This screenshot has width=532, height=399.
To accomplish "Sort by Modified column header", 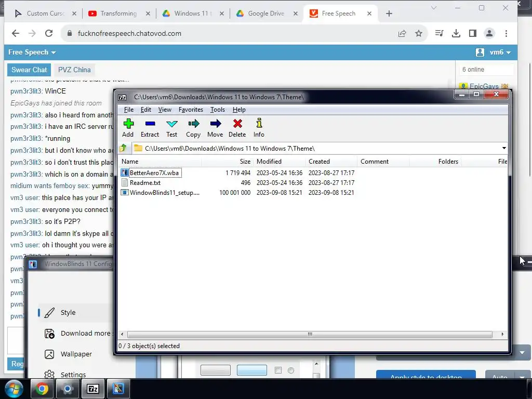I will 279,162.
